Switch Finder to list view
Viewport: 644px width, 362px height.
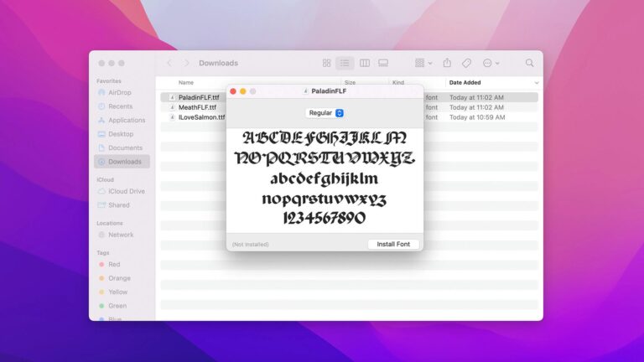345,63
